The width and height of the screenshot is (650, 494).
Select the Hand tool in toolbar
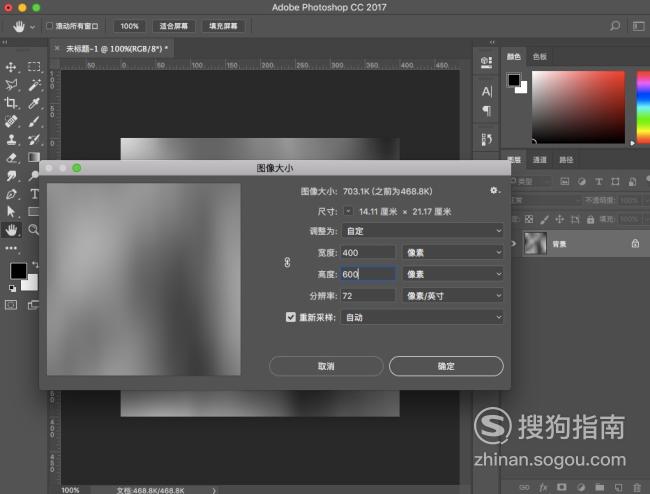(11, 230)
